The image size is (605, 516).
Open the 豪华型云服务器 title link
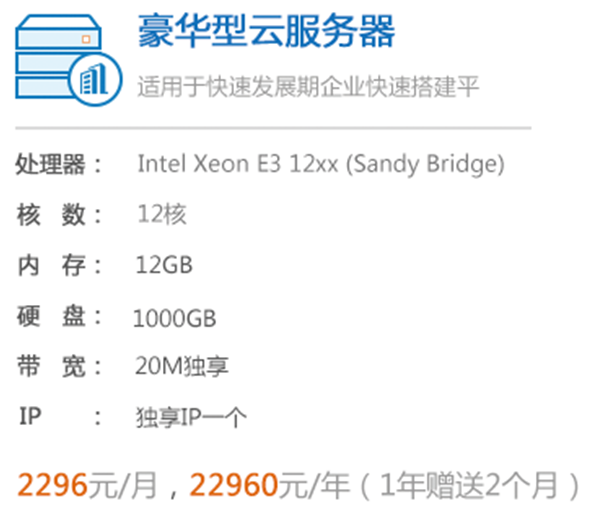pyautogui.click(x=266, y=31)
